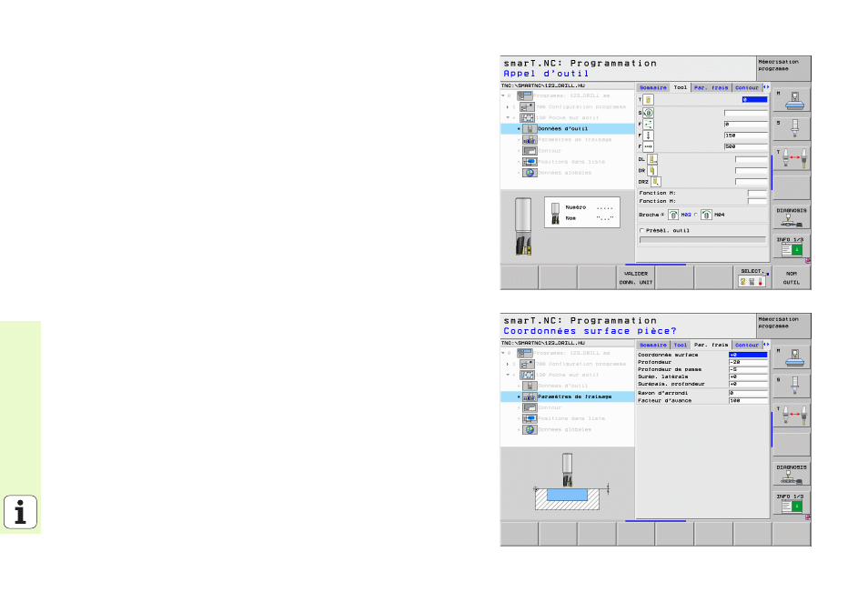Click the DL delta length icon
Image resolution: width=868 pixels, height=612 pixels.
point(652,159)
